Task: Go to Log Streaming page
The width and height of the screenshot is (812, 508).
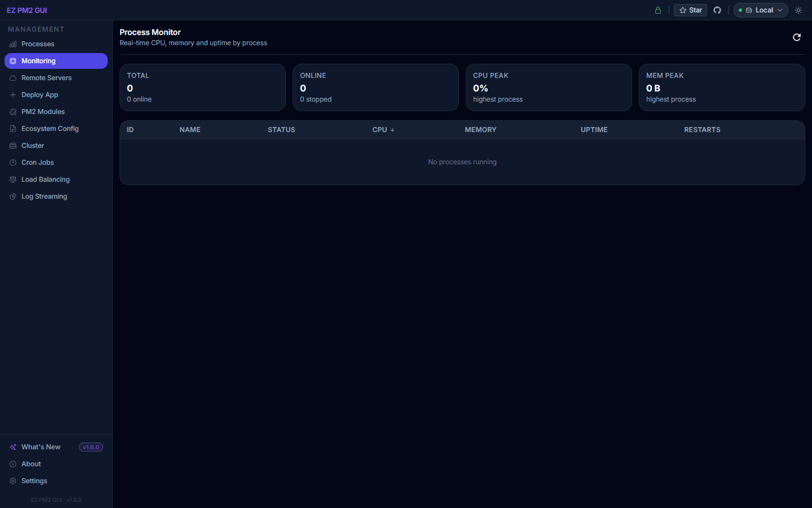Action: tap(44, 196)
